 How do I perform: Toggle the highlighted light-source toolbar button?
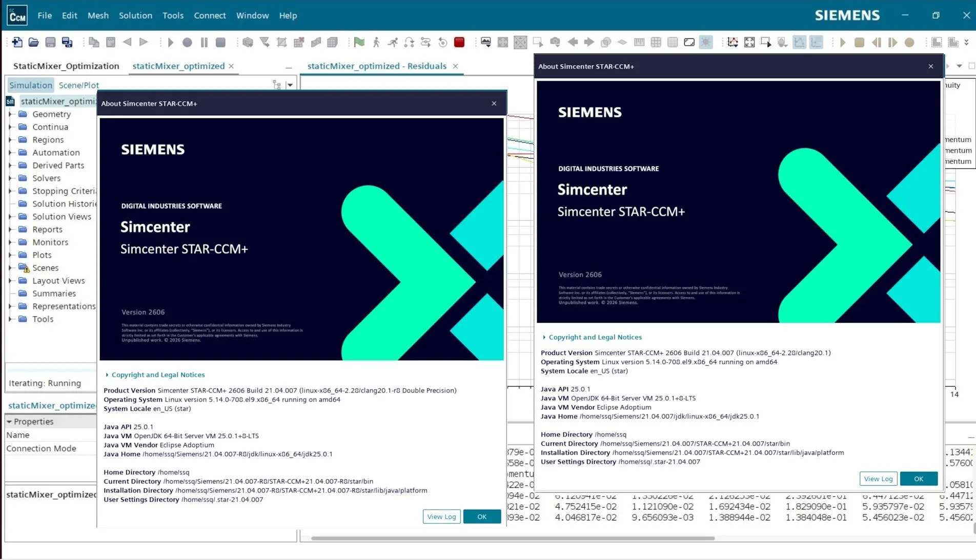706,43
